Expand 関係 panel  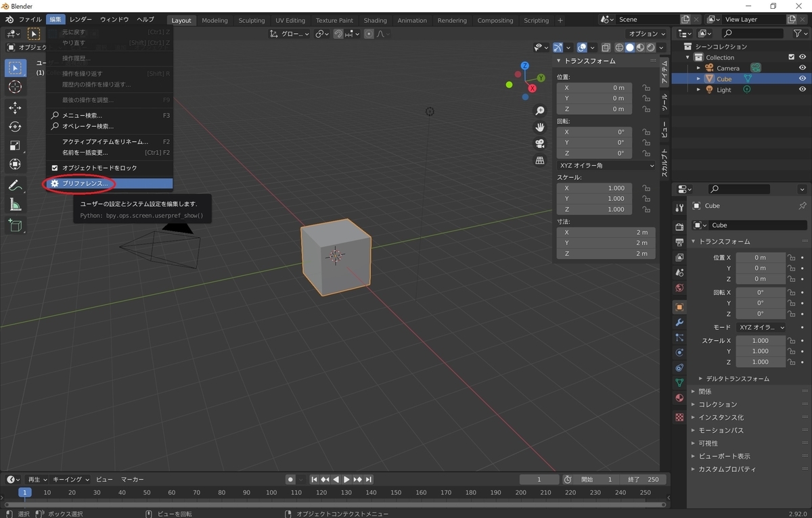(704, 392)
